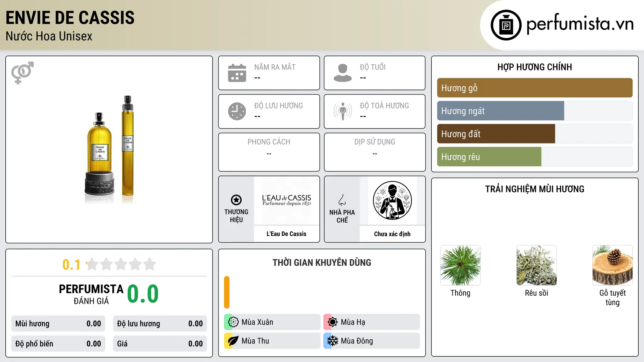644x362 pixels.
Task: Click the Rêu sồi note caption
Action: [x=536, y=293]
